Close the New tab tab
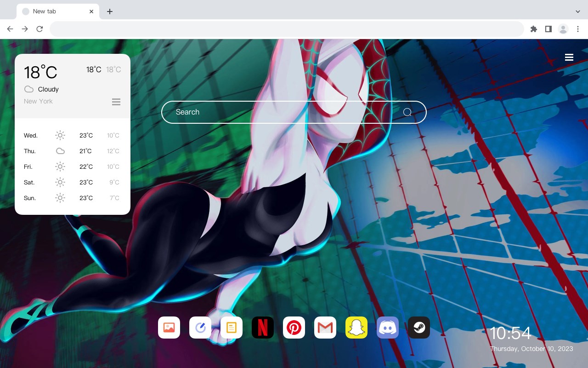The width and height of the screenshot is (588, 368). click(92, 11)
